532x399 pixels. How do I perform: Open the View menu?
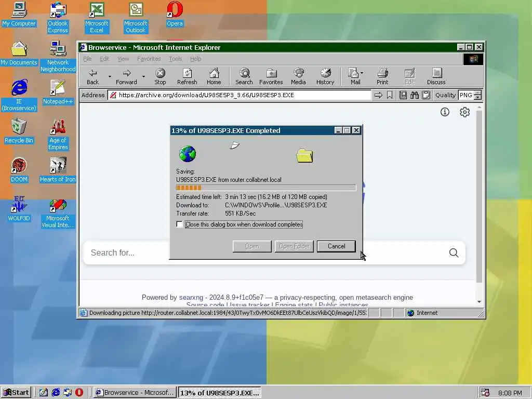(123, 59)
